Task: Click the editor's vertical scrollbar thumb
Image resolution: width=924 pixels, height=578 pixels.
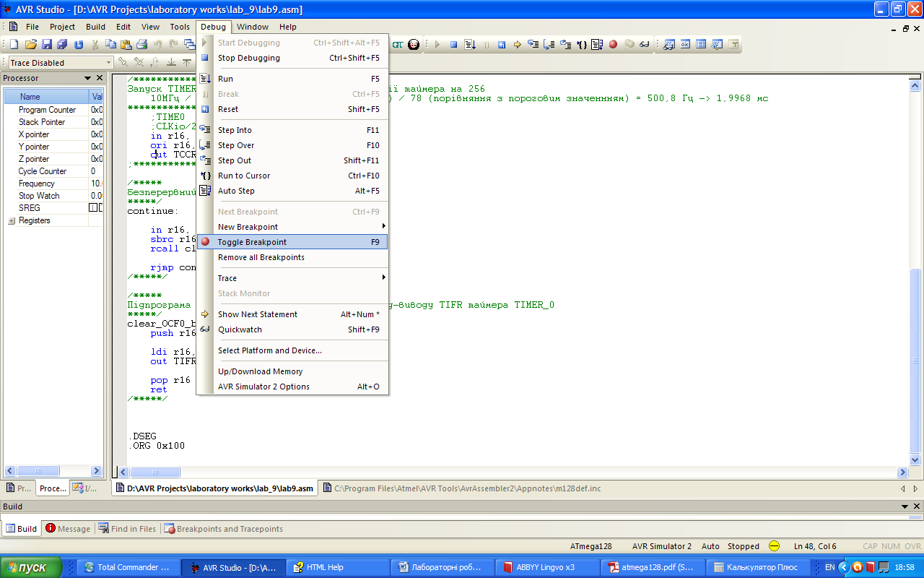Action: pyautogui.click(x=915, y=359)
